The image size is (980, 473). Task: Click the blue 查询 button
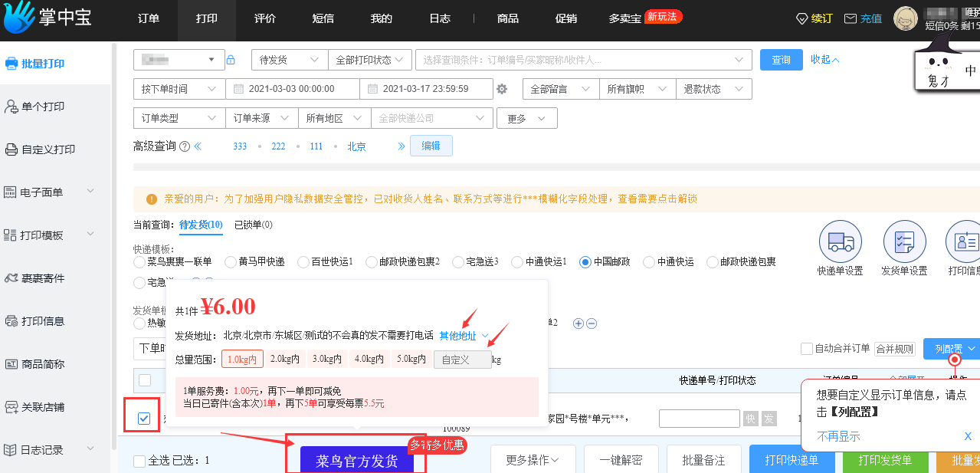(781, 60)
